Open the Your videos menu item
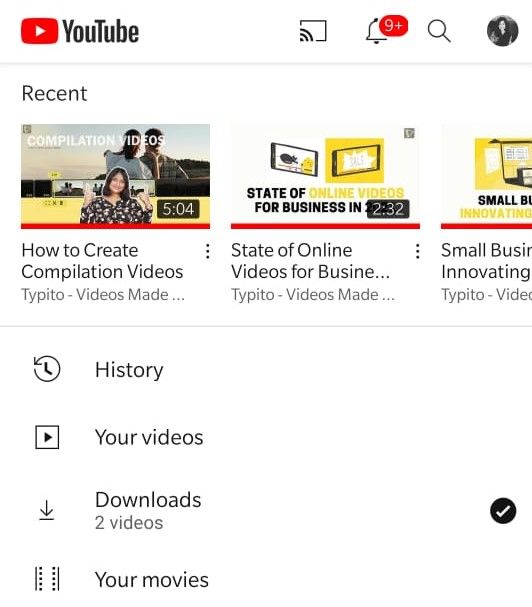Screen dimensions: 532x607 266,437
